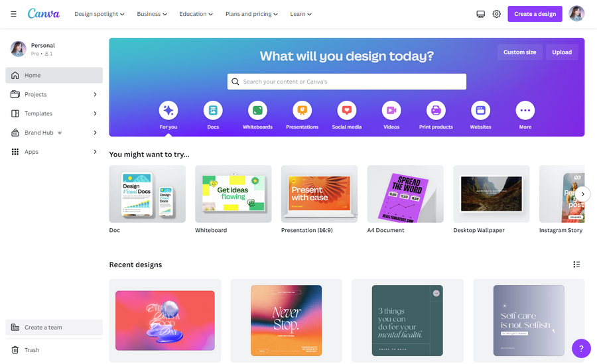This screenshot has height=364, width=597.
Task: Open the Websites category icon
Action: 480,111
